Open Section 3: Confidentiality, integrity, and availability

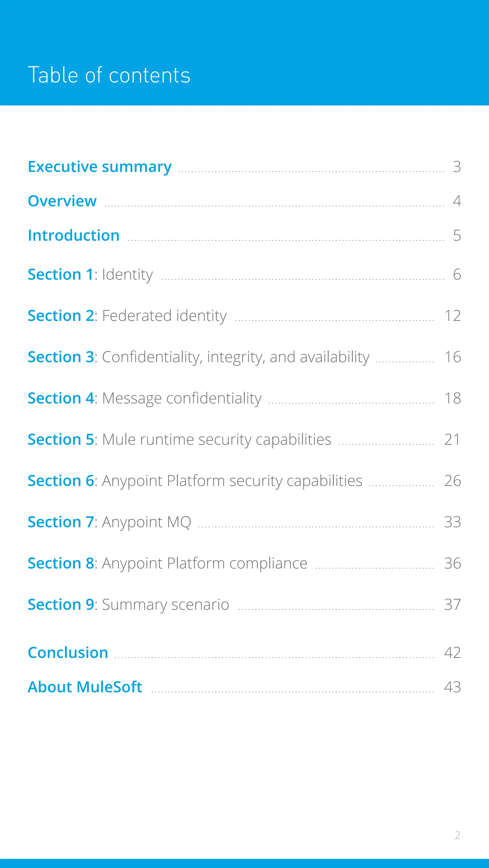tap(198, 357)
